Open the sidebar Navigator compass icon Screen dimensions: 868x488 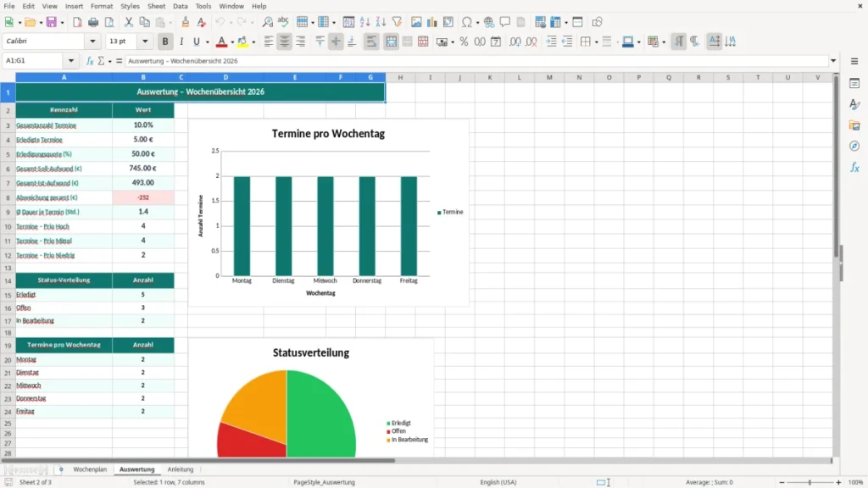[x=854, y=146]
